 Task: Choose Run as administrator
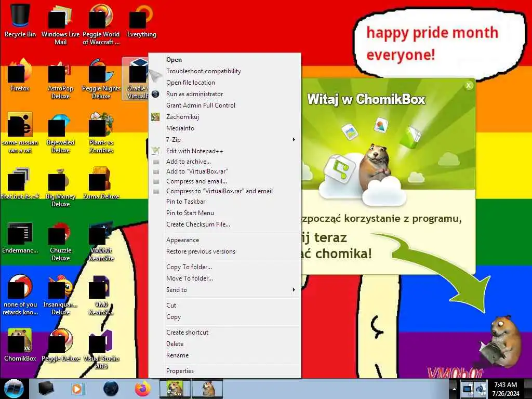point(224,94)
